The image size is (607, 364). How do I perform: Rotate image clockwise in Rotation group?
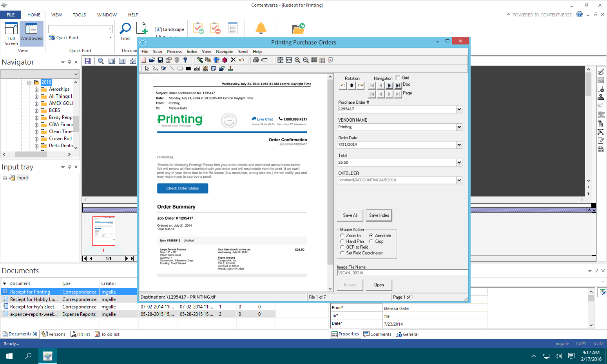[361, 85]
